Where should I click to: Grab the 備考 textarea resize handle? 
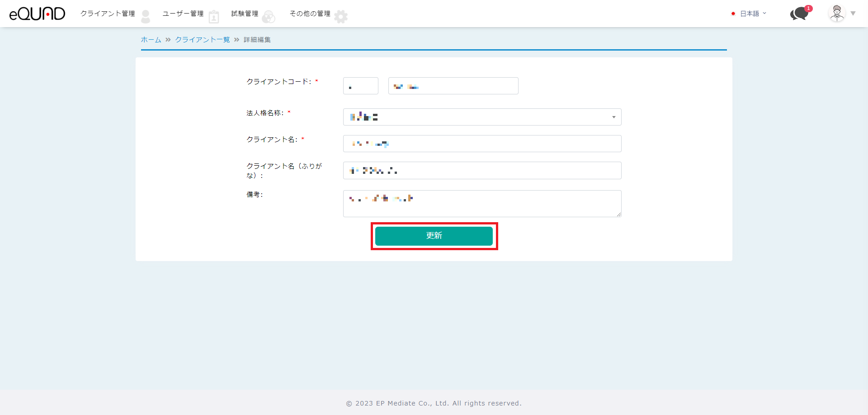tap(619, 214)
